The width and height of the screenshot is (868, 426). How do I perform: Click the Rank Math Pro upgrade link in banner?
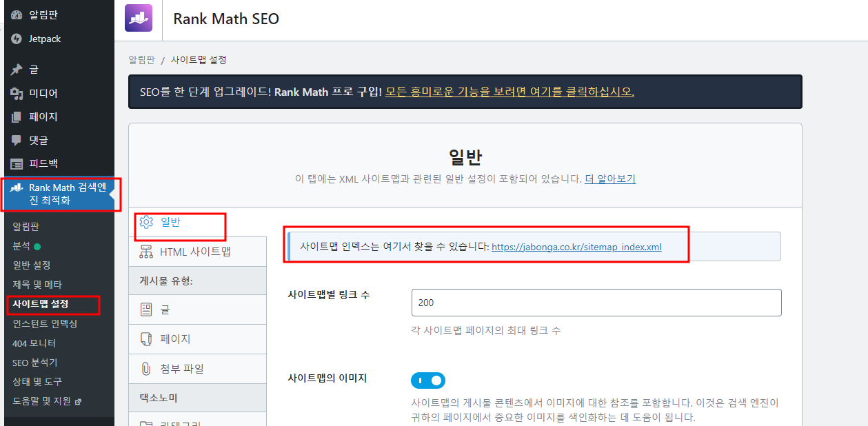[509, 92]
